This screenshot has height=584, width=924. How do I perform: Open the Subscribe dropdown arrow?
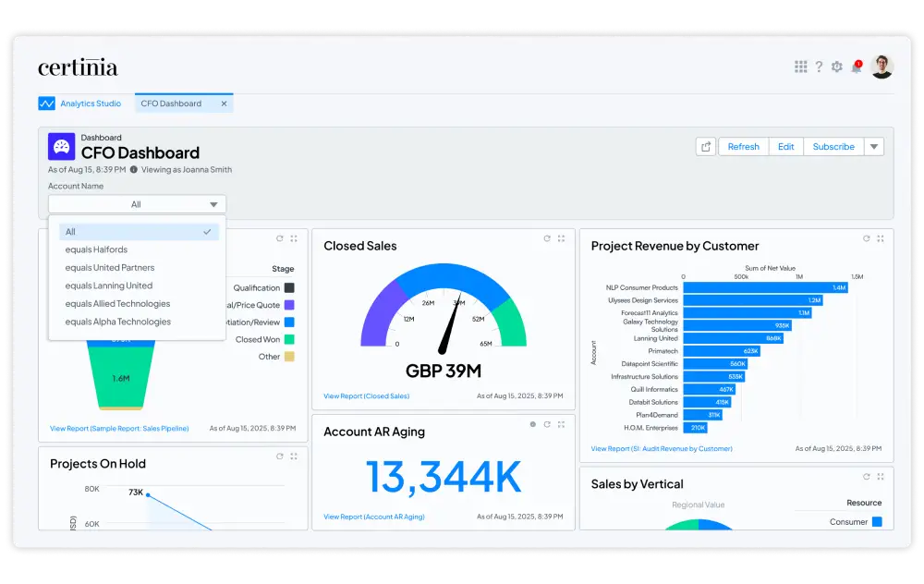coord(872,146)
